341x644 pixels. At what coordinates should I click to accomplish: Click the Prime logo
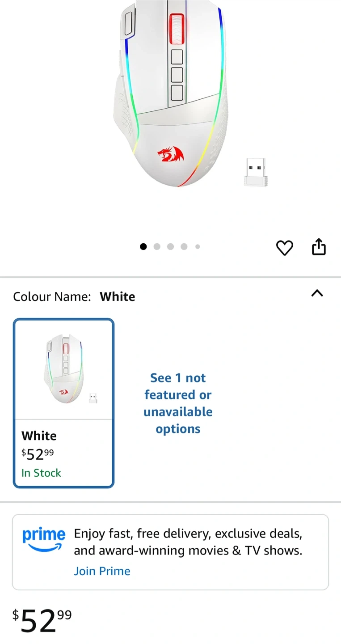44,539
